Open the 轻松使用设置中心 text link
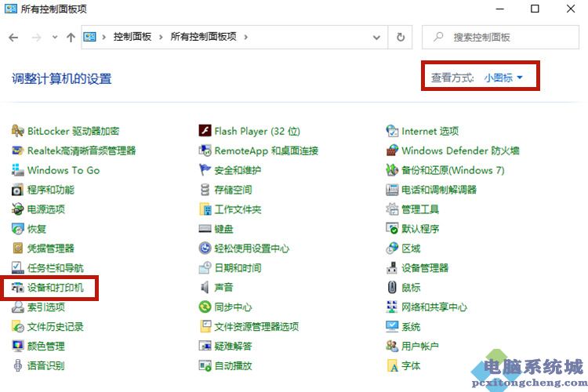This screenshot has width=588, height=392. pyautogui.click(x=252, y=249)
